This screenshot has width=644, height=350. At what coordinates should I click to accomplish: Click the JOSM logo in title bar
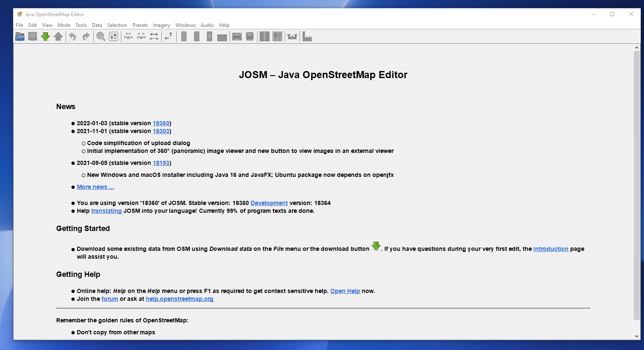[x=19, y=14]
